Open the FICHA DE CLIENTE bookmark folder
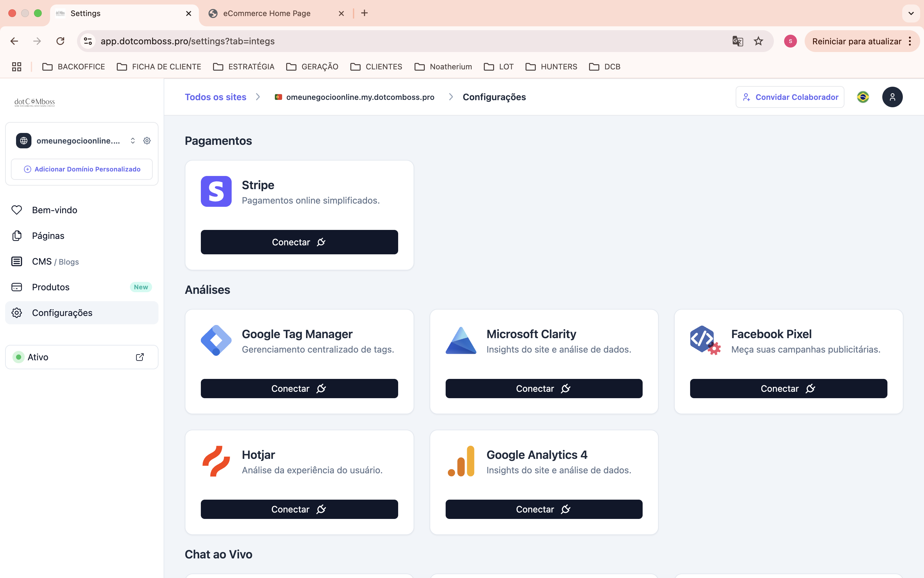The height and width of the screenshot is (578, 924). tap(159, 66)
